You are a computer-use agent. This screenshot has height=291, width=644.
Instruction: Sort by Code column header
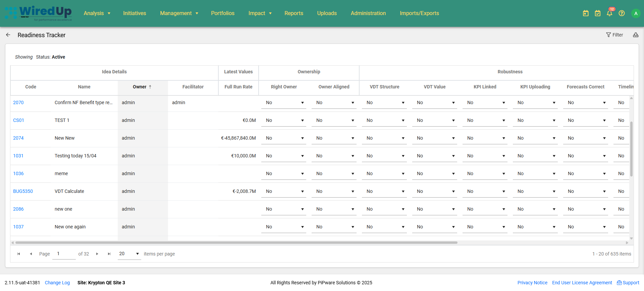pos(31,87)
